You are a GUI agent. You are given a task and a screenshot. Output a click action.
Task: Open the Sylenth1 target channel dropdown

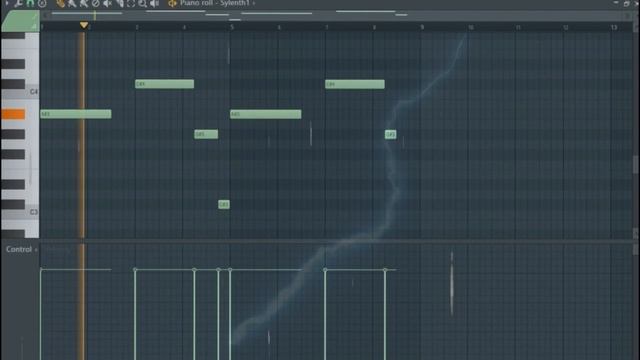point(254,3)
